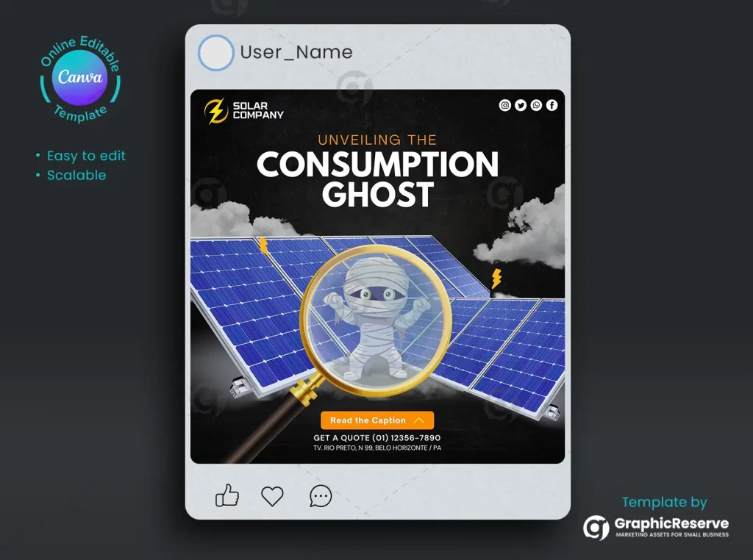The width and height of the screenshot is (753, 560).
Task: Click the heart icon below the post
Action: (272, 496)
